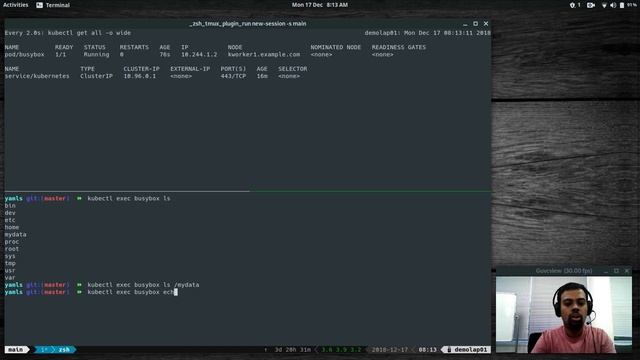Click the 'service/kubernetes' row name

click(x=37, y=76)
